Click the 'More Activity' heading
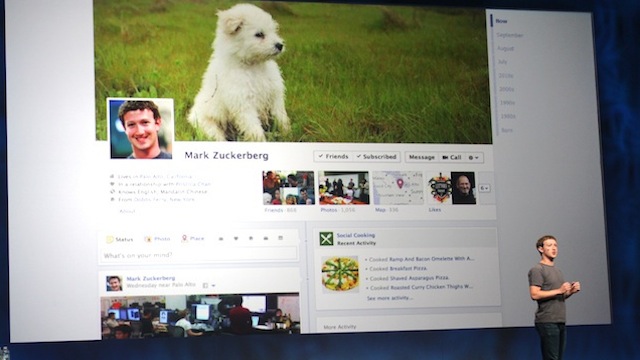The image size is (640, 360). click(340, 327)
